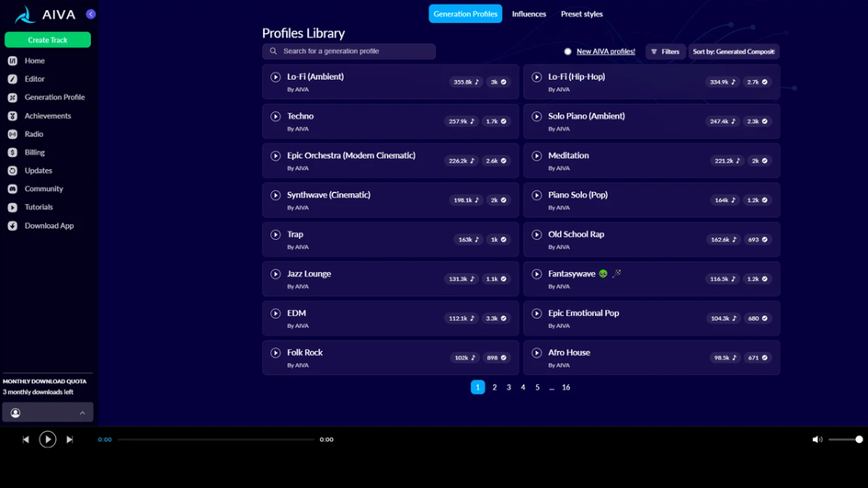Skip to previous track in player bar

pyautogui.click(x=26, y=439)
